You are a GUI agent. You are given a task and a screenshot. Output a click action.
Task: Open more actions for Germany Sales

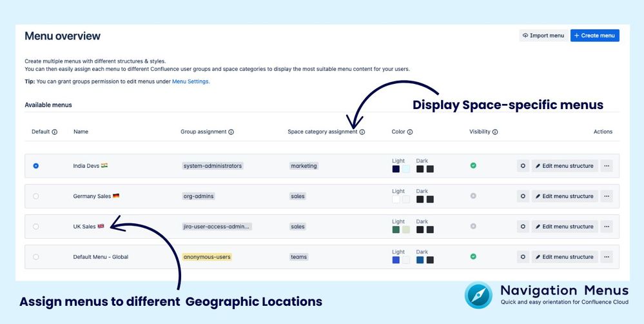click(607, 196)
